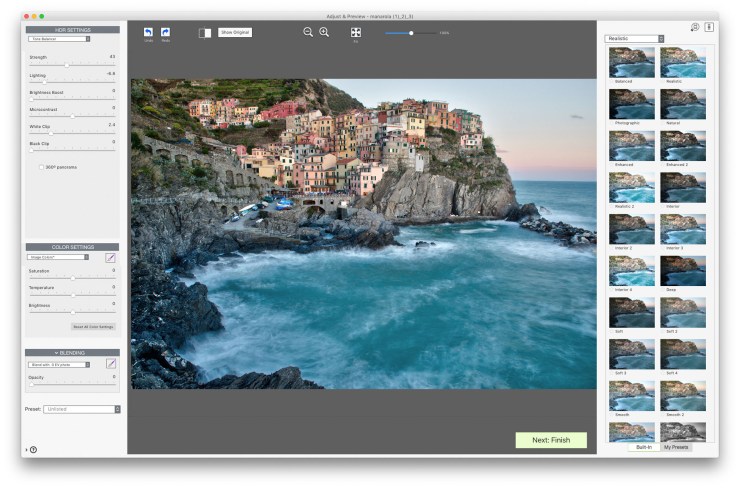Collapse the Blending section chevron
740x488 pixels.
click(x=56, y=353)
